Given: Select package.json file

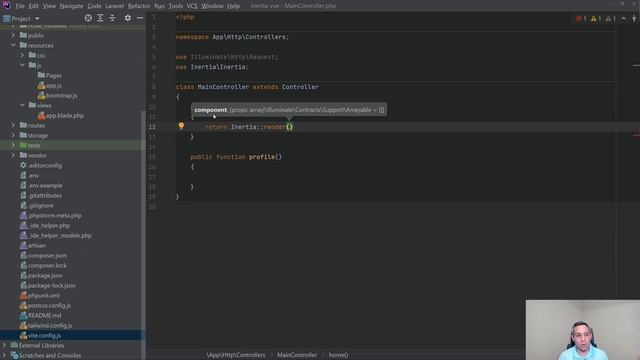Looking at the screenshot, I should tap(45, 276).
